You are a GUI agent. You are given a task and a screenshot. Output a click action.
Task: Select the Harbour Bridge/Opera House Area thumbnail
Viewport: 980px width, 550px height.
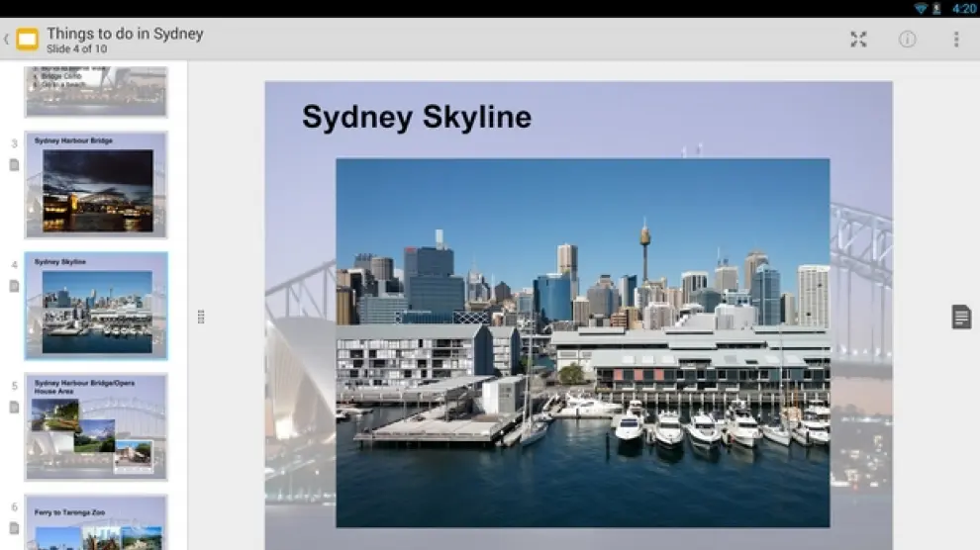click(96, 426)
